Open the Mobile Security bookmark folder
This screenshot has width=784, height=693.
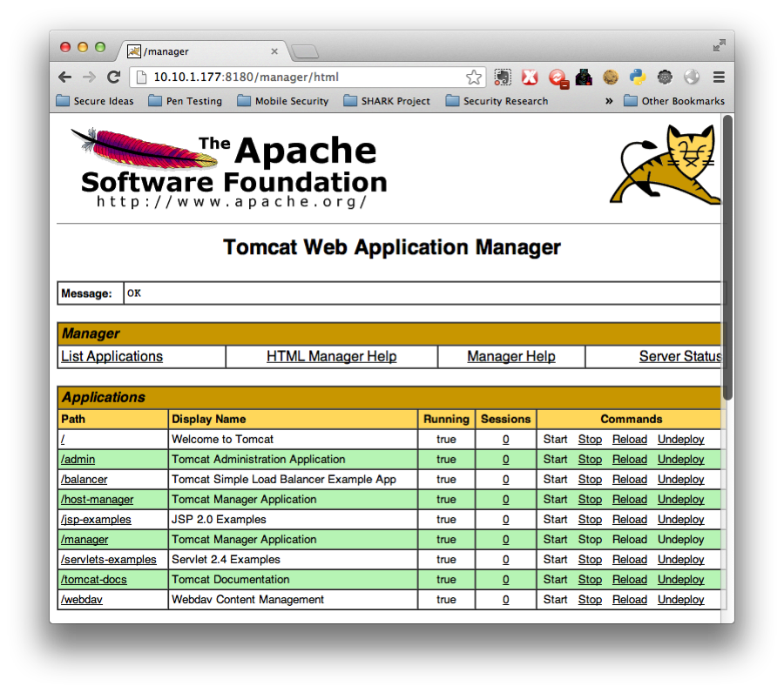tap(283, 101)
